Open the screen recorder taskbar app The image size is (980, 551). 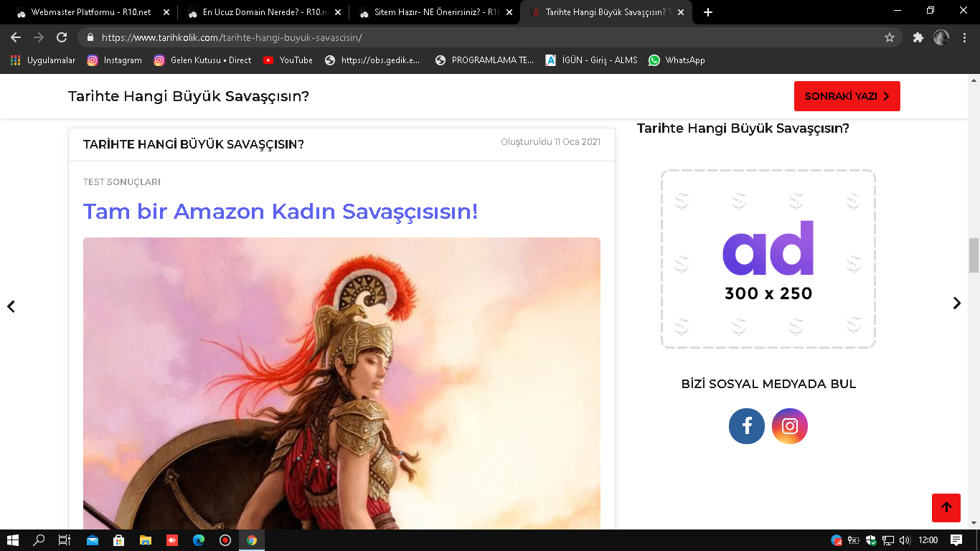pos(225,540)
